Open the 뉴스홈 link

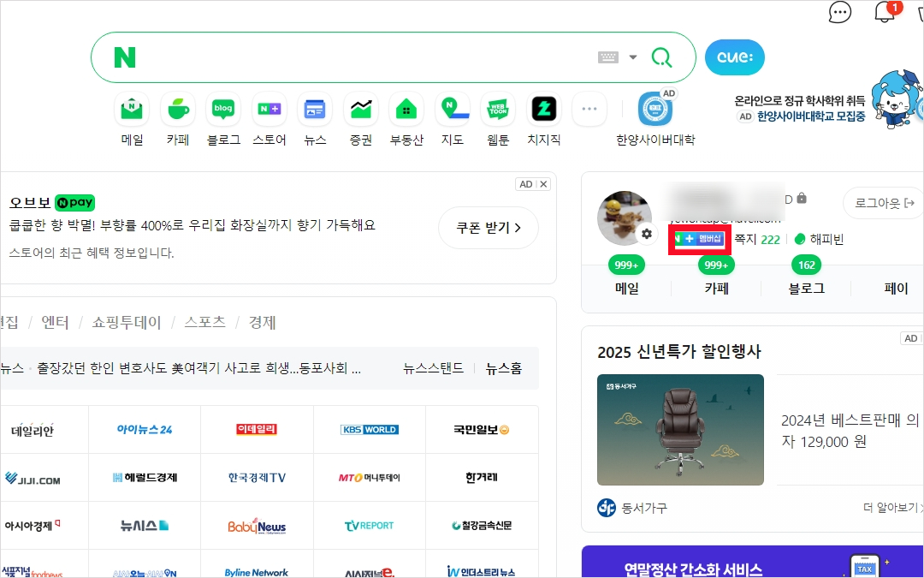(x=504, y=368)
